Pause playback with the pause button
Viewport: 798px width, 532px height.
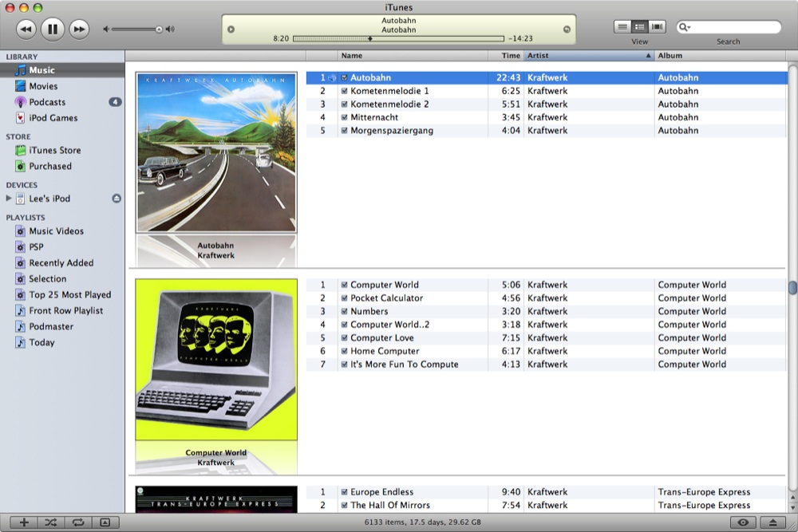point(53,29)
